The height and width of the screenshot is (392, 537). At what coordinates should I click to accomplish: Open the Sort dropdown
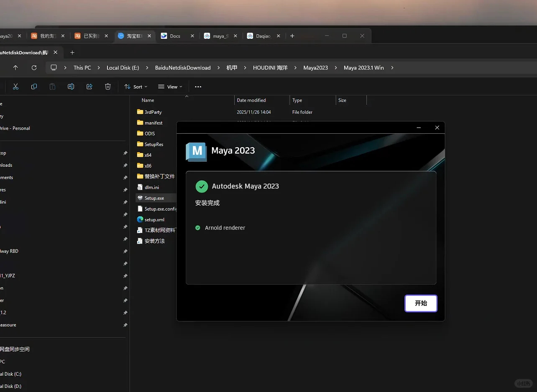click(x=136, y=87)
